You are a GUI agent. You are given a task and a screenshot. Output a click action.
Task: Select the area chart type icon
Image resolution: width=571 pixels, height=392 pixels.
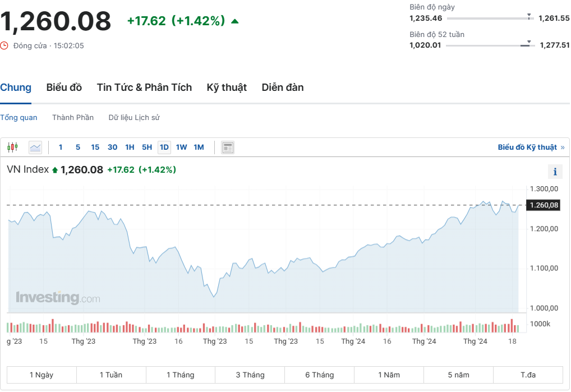pyautogui.click(x=35, y=147)
